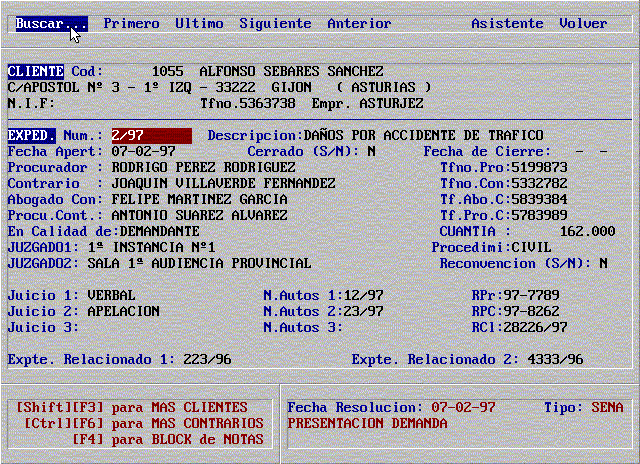Click N.Autos 1 value 12/97
The image size is (640, 464).
363,295
